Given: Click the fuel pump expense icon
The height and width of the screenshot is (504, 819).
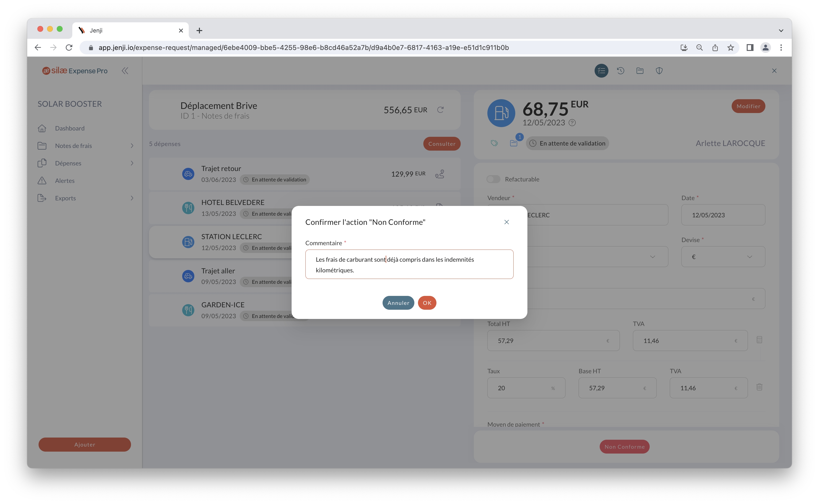Looking at the screenshot, I should [x=501, y=113].
